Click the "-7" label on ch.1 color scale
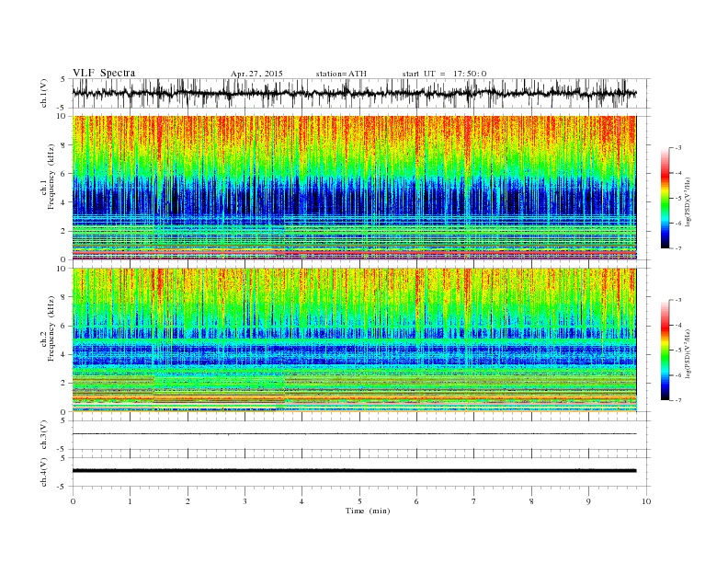Screen dimensions: 728x563 [678, 249]
